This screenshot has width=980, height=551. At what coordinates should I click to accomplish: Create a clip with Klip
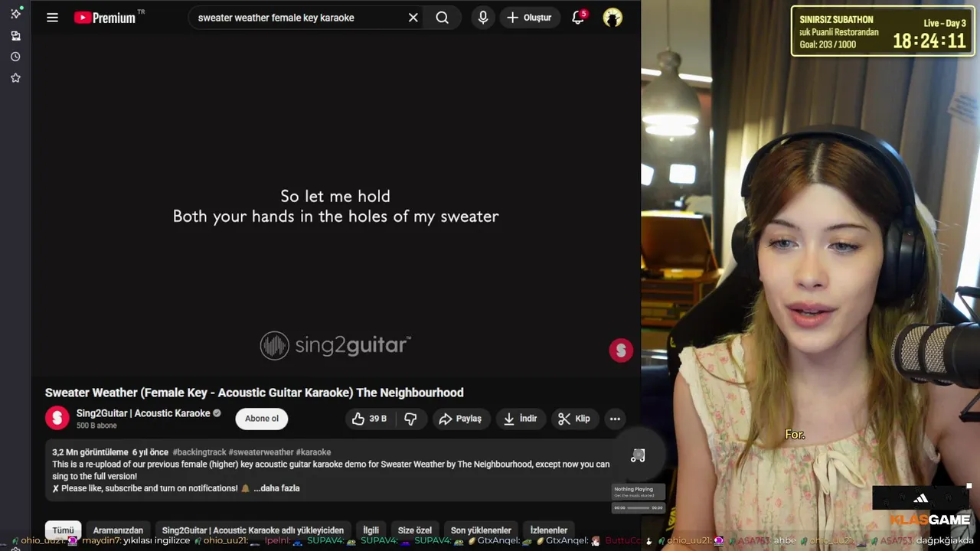(574, 419)
